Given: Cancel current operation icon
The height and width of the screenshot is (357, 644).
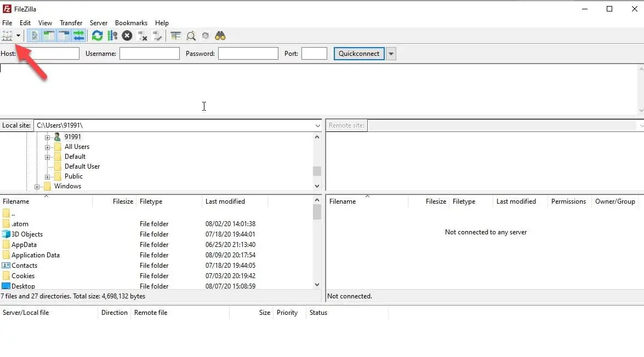Looking at the screenshot, I should click(127, 36).
